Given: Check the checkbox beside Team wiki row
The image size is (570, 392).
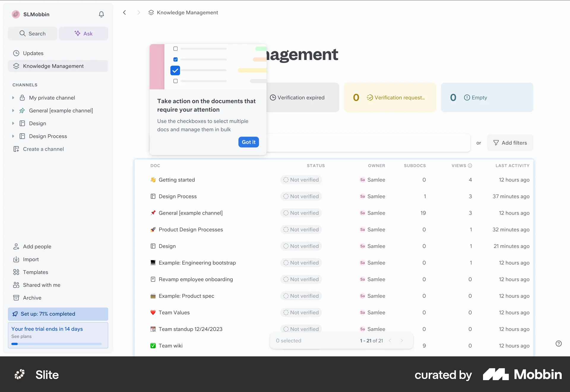Looking at the screenshot, I should coord(153,345).
